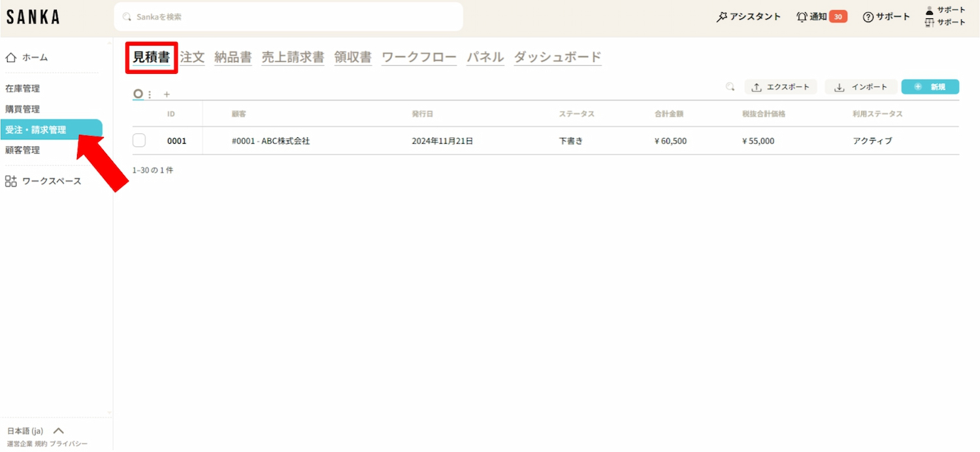This screenshot has height=452, width=980.
Task: Click the 規約 footer link
Action: (41, 444)
